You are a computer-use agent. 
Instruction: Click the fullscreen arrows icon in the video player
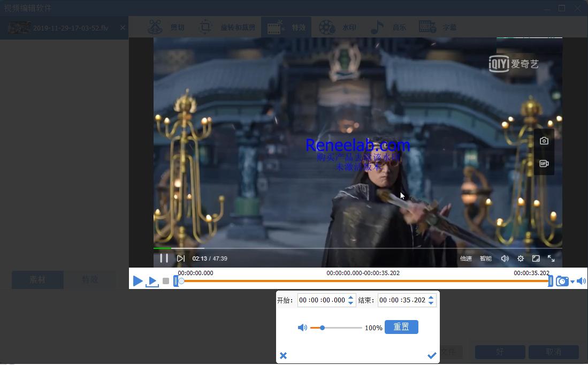point(551,258)
